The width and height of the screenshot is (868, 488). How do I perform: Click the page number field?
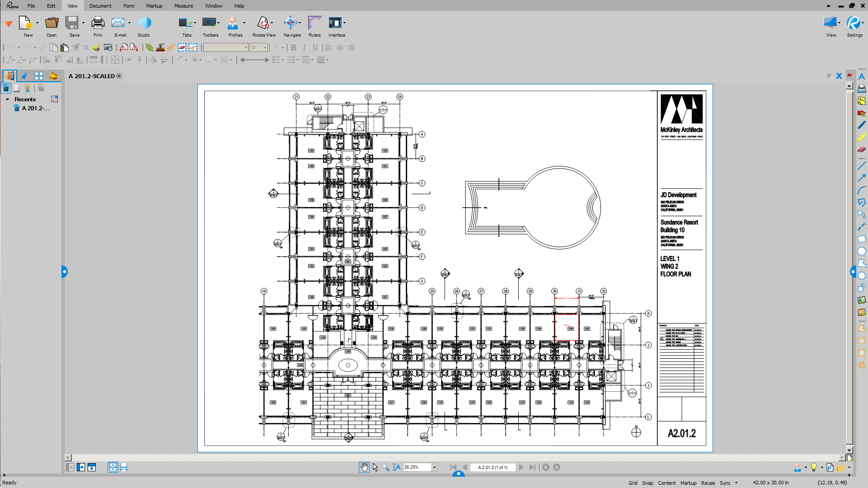pyautogui.click(x=493, y=467)
